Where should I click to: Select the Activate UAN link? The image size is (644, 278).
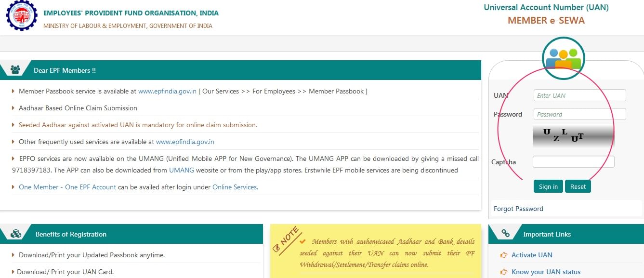click(x=532, y=255)
